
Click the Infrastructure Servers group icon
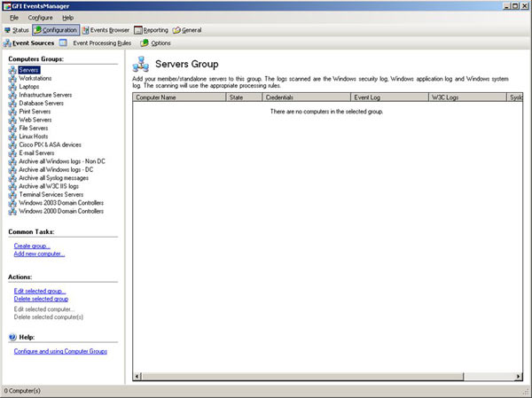coord(12,95)
